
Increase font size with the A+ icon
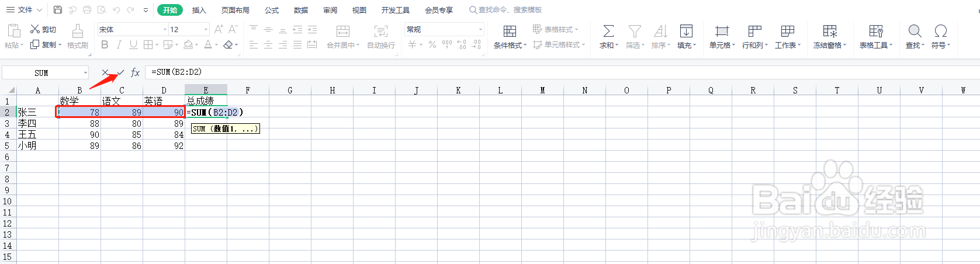click(219, 29)
